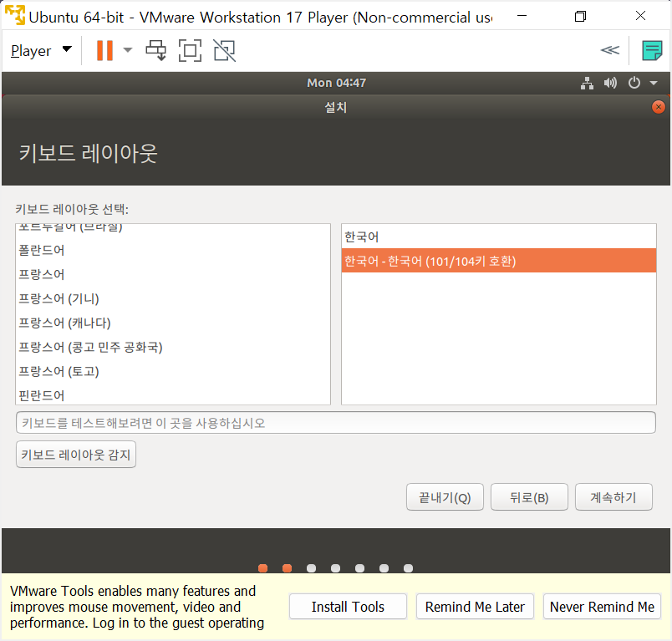Viewport: 672px width, 641px height.
Task: Click Send Ctrl+Alt+Del to VM icon
Action: pos(156,50)
